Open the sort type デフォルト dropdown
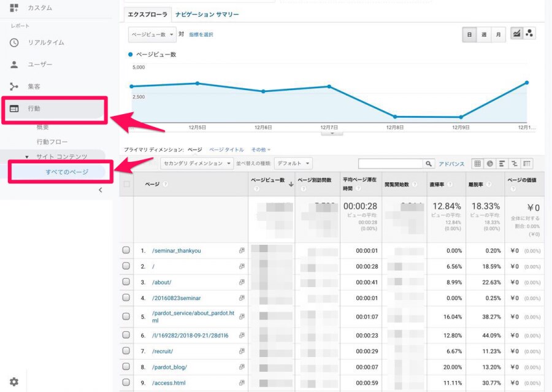 click(293, 164)
